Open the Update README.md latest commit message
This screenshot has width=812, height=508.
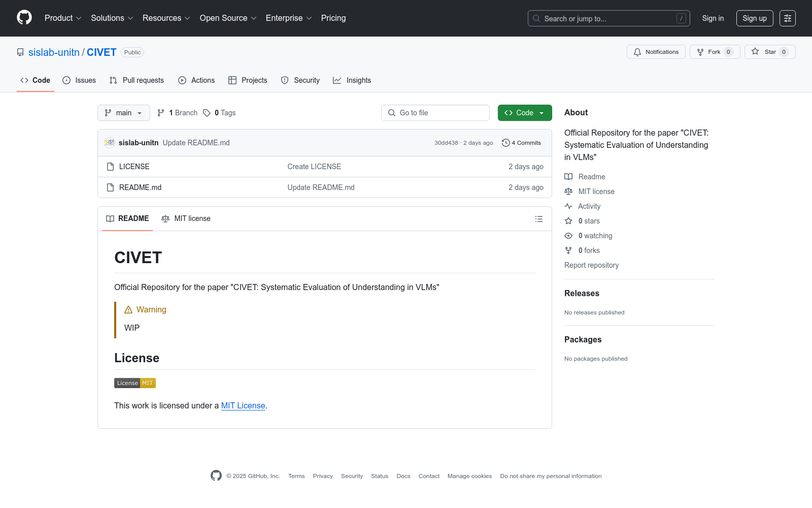click(x=196, y=143)
